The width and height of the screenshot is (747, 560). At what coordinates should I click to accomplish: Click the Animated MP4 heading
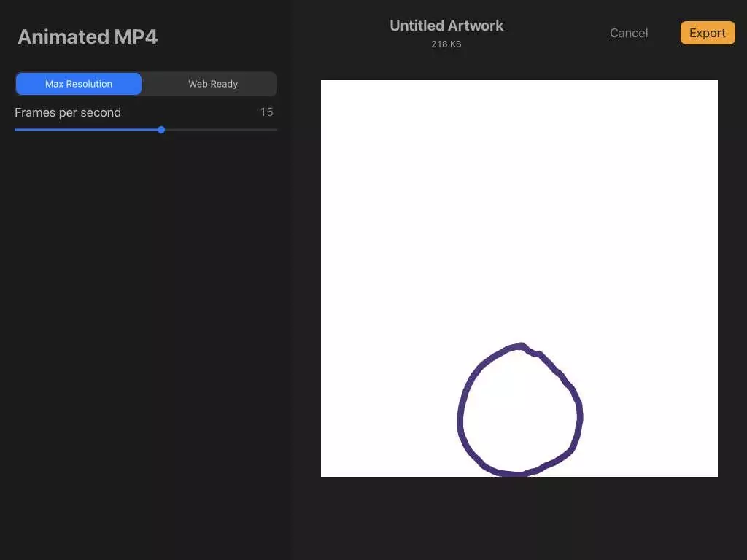point(88,36)
